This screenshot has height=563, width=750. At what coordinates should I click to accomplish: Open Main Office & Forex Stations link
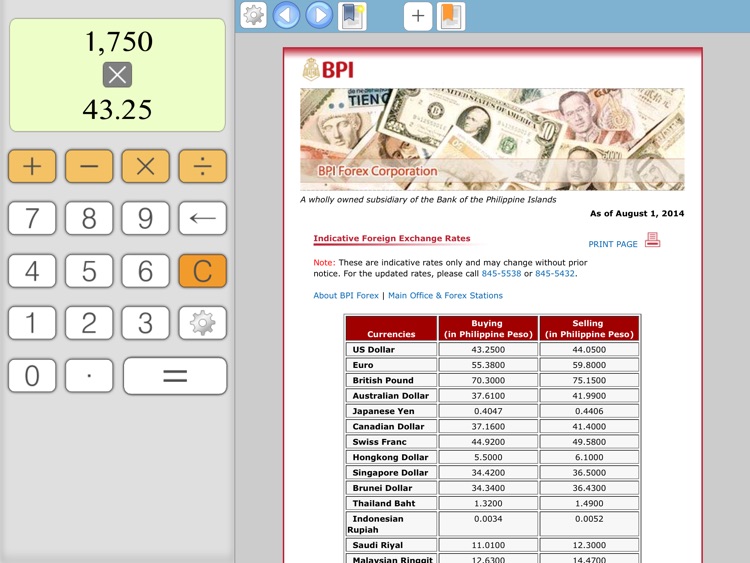coord(445,296)
